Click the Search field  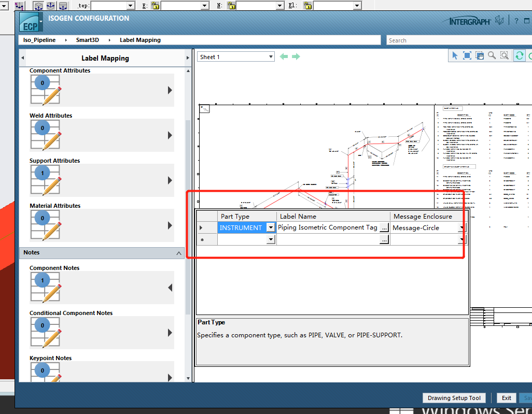click(x=459, y=40)
